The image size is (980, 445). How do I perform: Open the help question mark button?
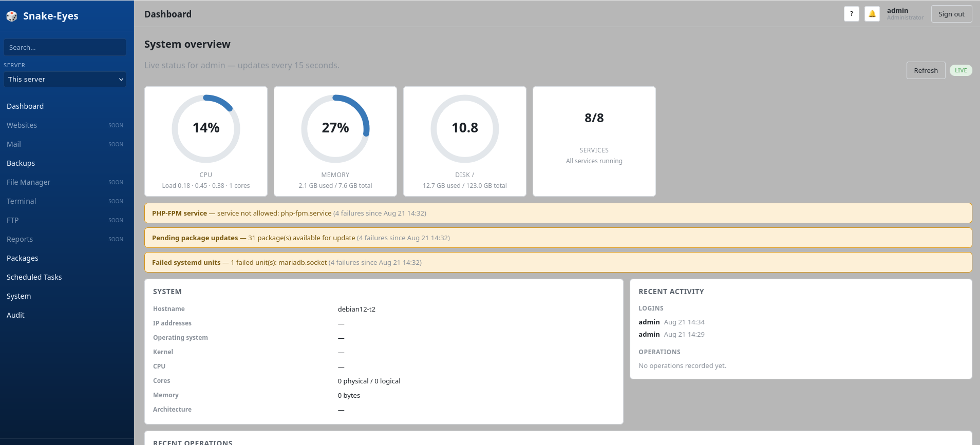(x=852, y=14)
